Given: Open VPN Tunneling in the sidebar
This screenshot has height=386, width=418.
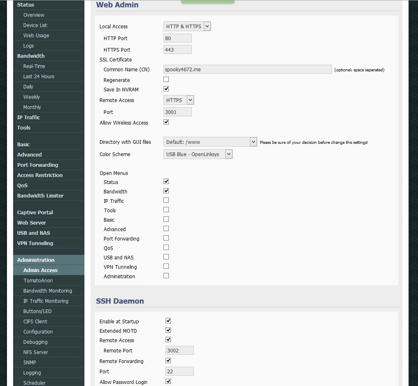Looking at the screenshot, I should tap(35, 243).
